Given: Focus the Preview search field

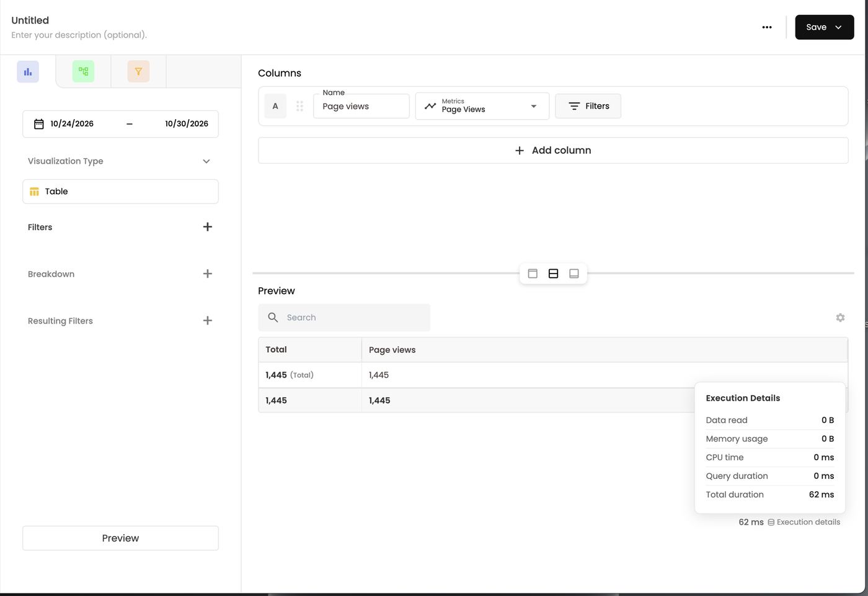Looking at the screenshot, I should (344, 318).
